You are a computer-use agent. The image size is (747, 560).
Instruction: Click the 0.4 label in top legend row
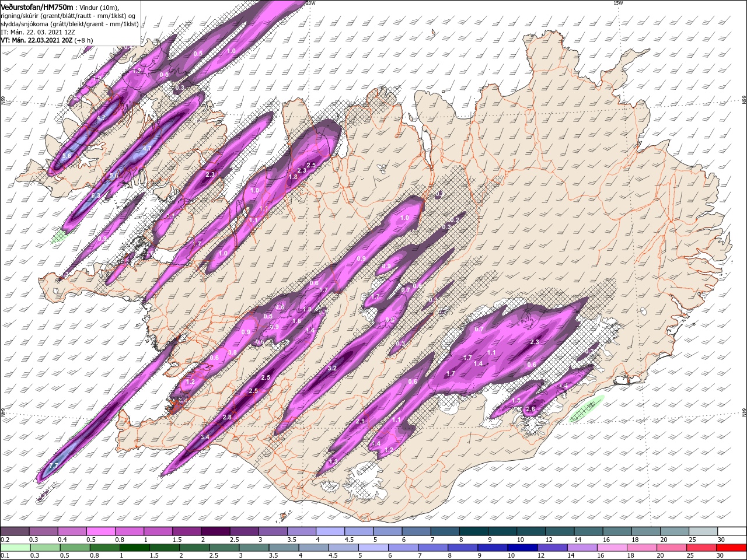click(x=62, y=540)
